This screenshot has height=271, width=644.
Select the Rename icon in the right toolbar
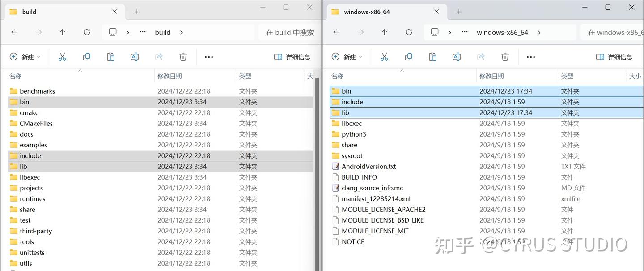click(457, 57)
